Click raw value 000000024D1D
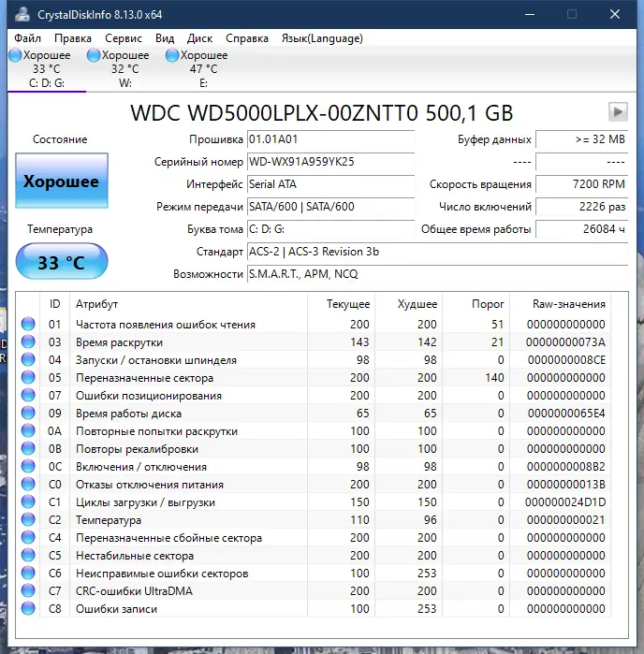 (x=565, y=502)
